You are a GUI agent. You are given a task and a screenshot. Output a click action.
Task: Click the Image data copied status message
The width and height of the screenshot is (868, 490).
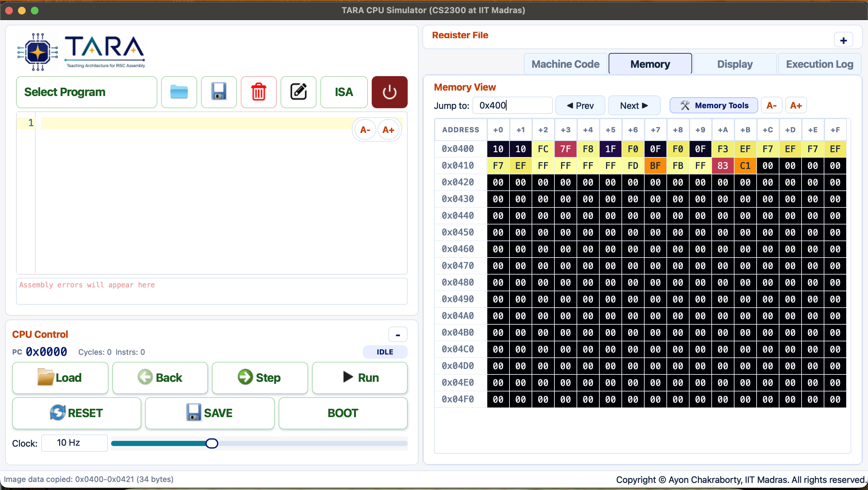(89, 479)
